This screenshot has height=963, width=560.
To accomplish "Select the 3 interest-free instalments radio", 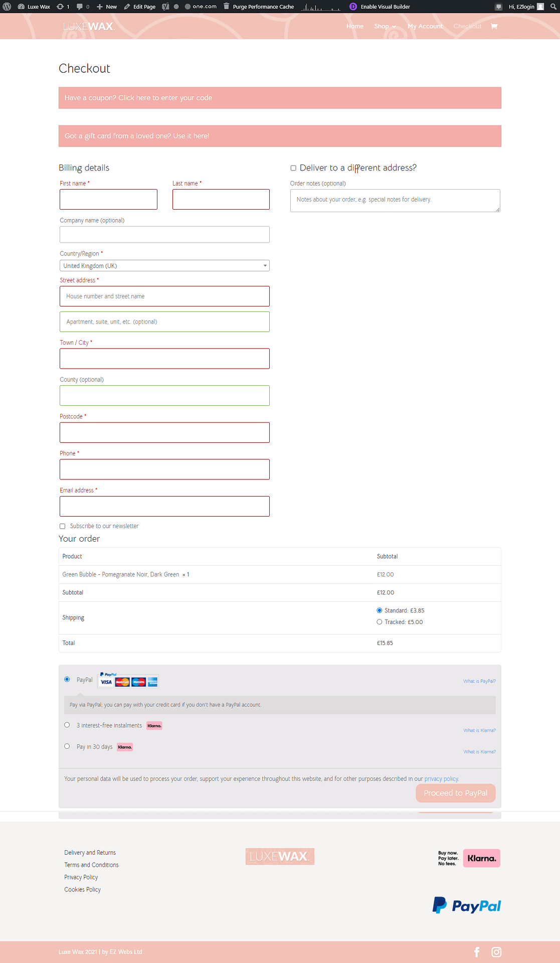I will (x=67, y=725).
